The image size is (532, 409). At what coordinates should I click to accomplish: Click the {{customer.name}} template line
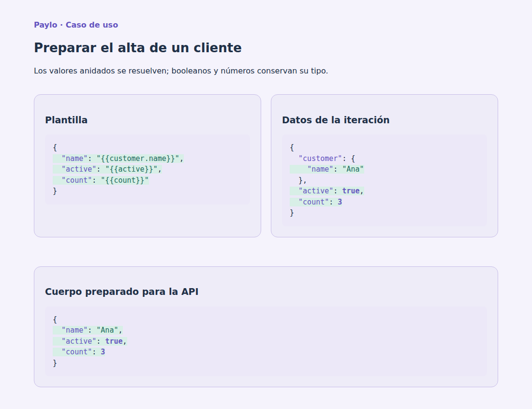coord(118,159)
